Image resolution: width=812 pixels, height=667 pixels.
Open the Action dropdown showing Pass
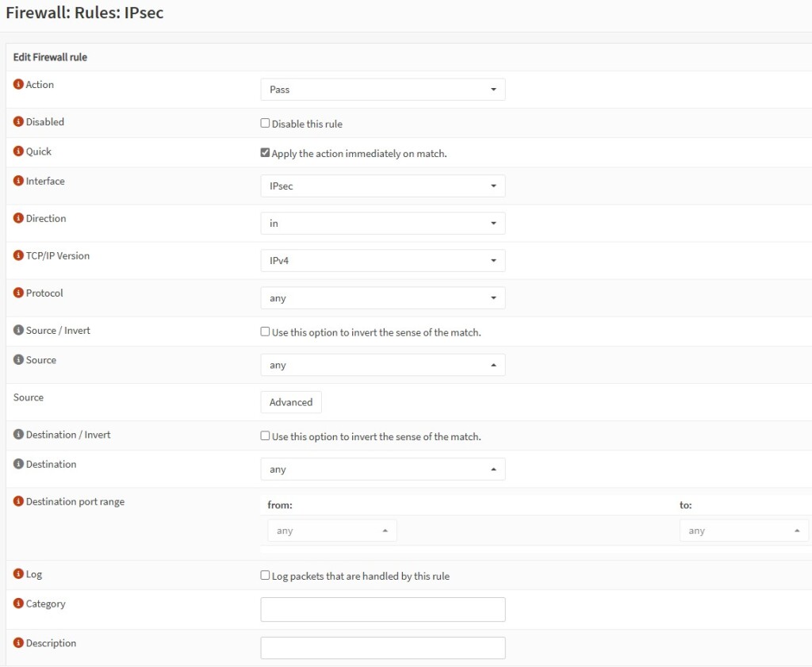pyautogui.click(x=382, y=90)
